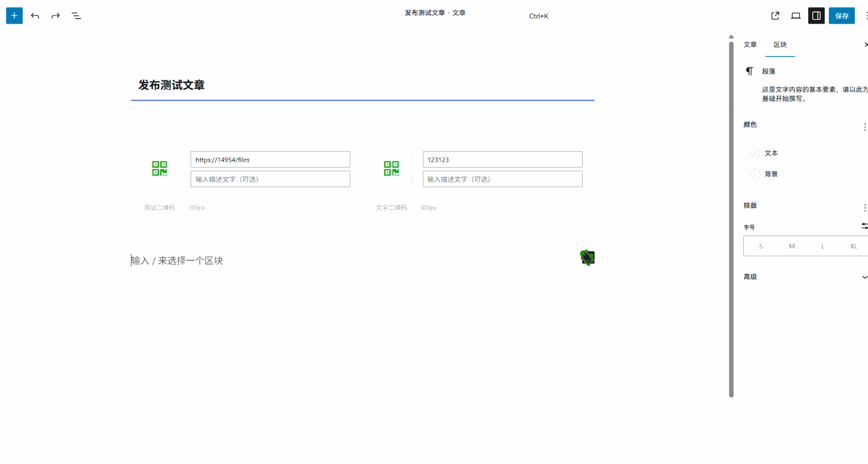Switch to the 文章 sidebar tab
Image resolution: width=868 pixels, height=464 pixels.
coord(750,45)
